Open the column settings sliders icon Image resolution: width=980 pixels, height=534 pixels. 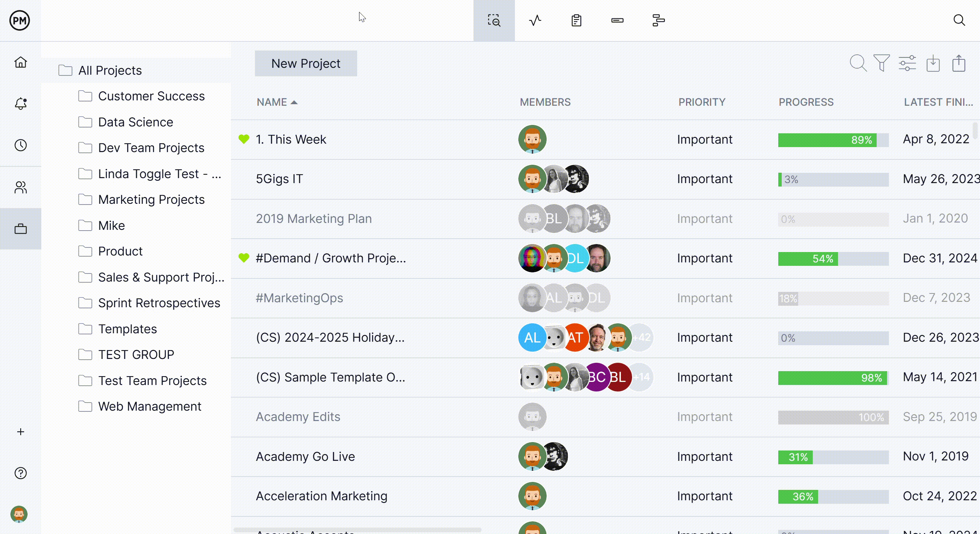(907, 63)
